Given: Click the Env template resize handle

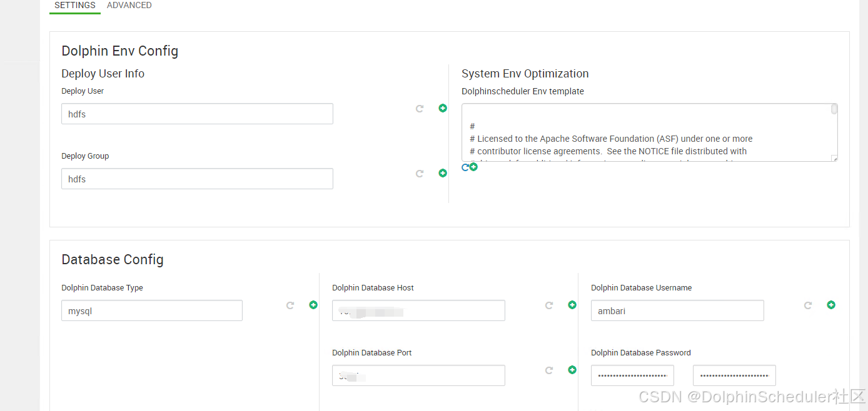Looking at the screenshot, I should click(x=834, y=159).
